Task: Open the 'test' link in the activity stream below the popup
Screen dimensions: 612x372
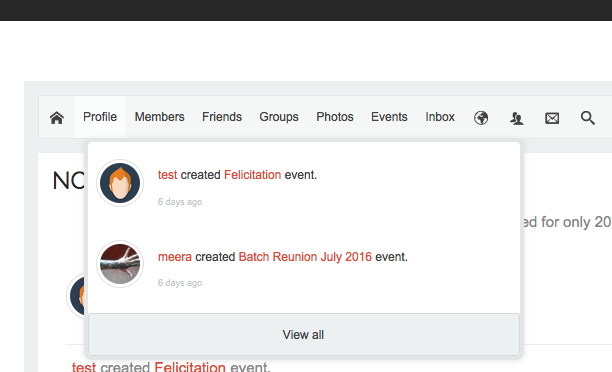Action: pyautogui.click(x=84, y=367)
